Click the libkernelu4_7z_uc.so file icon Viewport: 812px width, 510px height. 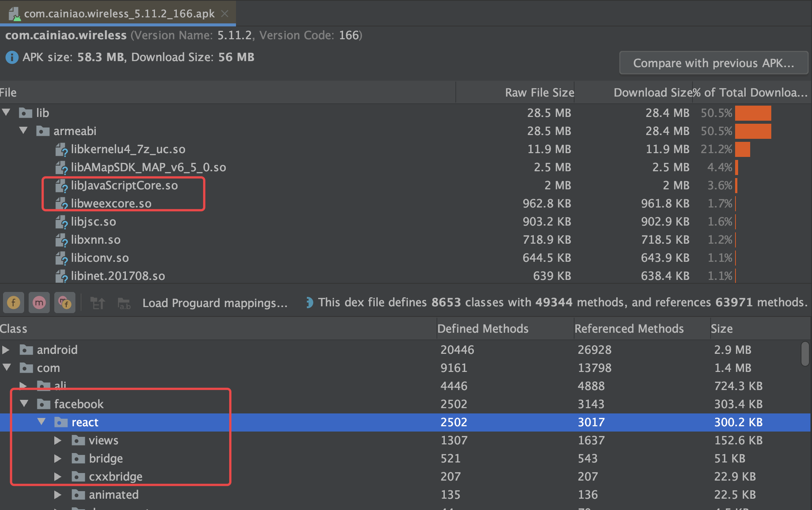click(61, 149)
